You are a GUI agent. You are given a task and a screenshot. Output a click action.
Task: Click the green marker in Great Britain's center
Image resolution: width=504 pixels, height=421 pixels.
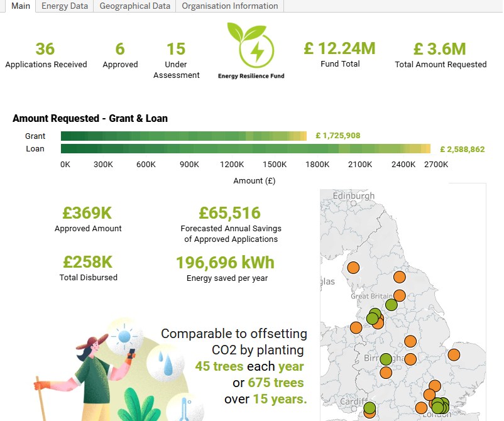coord(391,305)
